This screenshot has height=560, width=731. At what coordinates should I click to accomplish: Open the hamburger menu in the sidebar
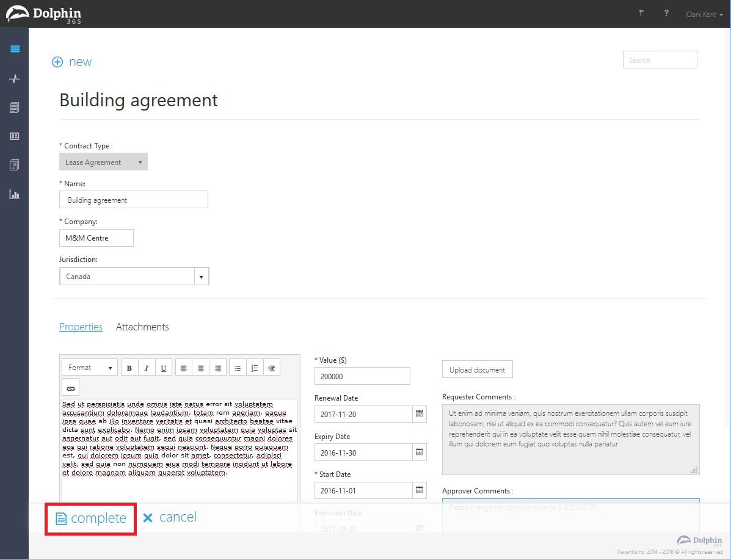[x=15, y=49]
